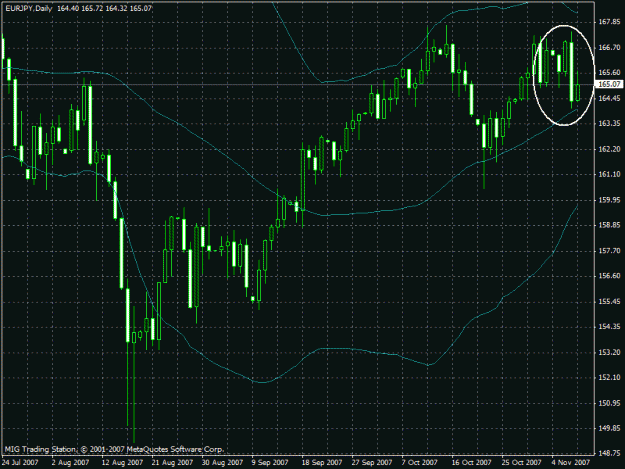Viewport: 625px width, 469px height.
Task: Click the 155.45 price axis label
Action: 609,301
